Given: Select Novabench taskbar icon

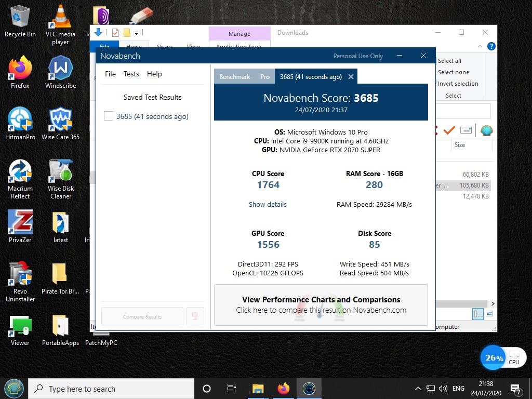Looking at the screenshot, I should (x=309, y=389).
